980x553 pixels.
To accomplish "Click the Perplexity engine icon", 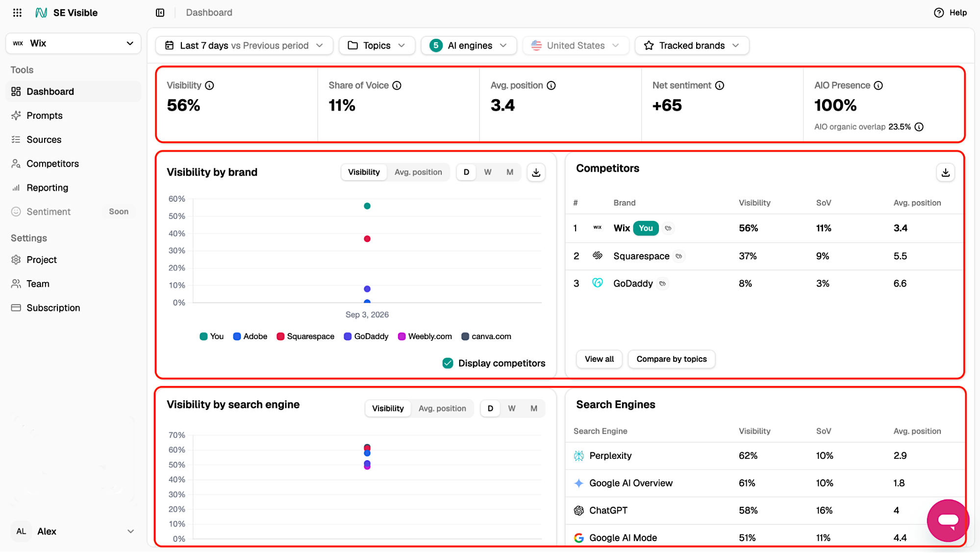I will point(578,456).
